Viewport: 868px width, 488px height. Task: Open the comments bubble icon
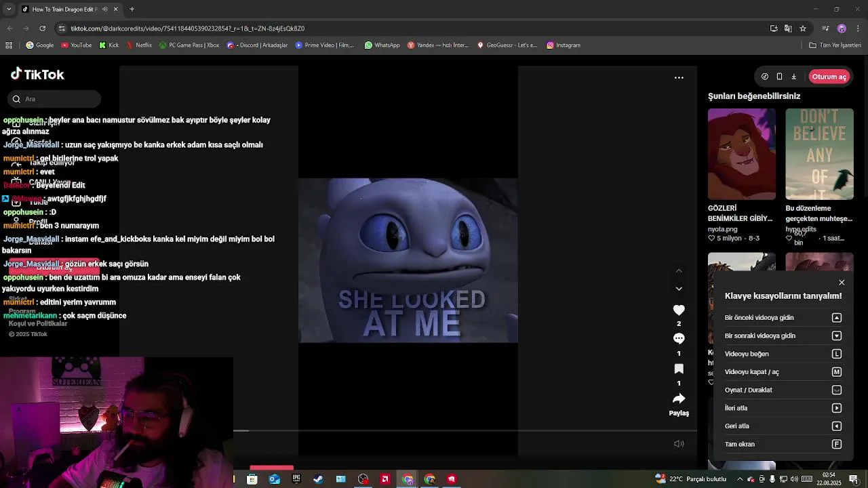pos(679,338)
